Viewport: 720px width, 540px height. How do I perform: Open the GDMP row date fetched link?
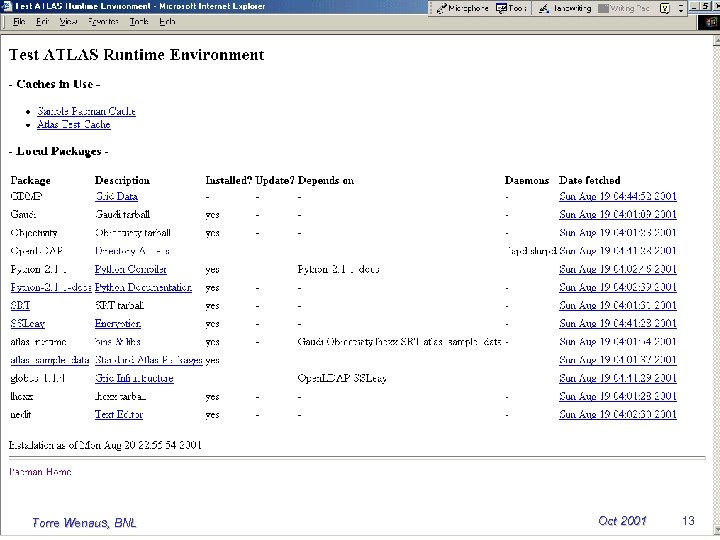tap(618, 197)
